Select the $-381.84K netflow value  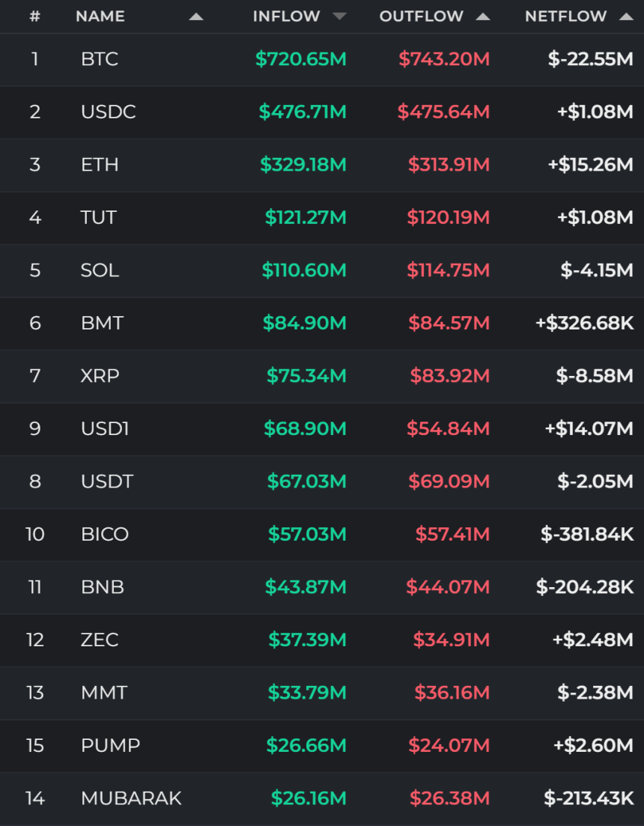[x=587, y=534]
